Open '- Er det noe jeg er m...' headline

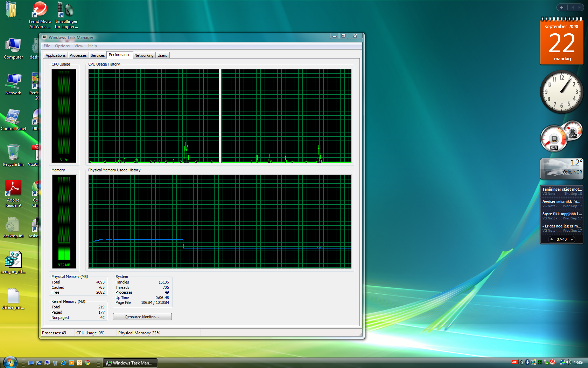pos(562,228)
